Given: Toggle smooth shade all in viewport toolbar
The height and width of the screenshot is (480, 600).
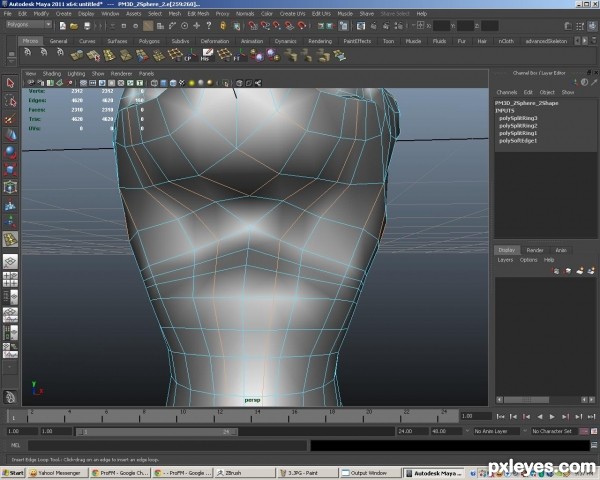Looking at the screenshot, I should 163,83.
